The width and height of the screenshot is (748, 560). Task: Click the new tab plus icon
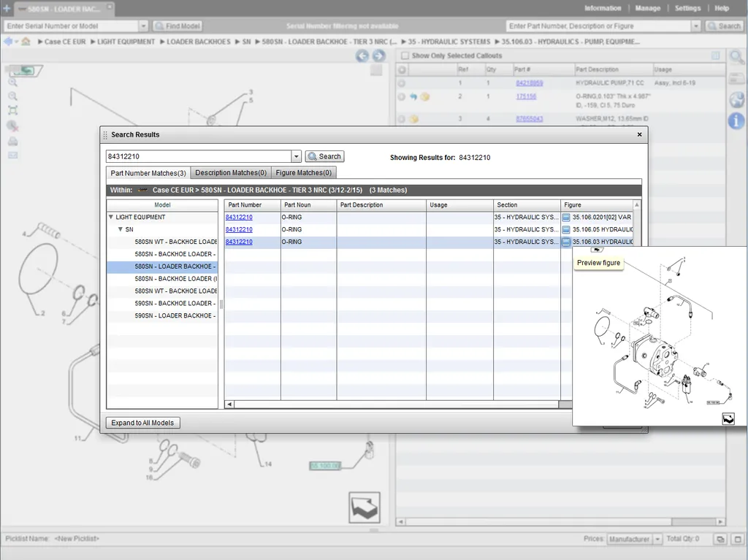click(7, 8)
